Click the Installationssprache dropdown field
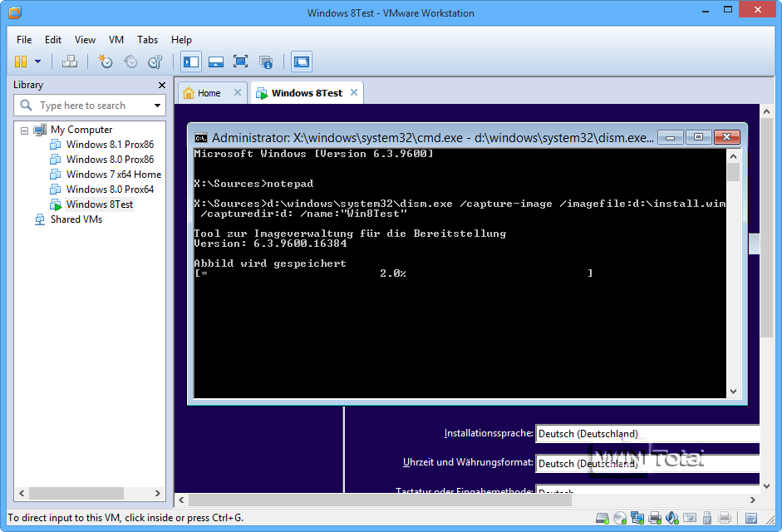 pyautogui.click(x=647, y=434)
